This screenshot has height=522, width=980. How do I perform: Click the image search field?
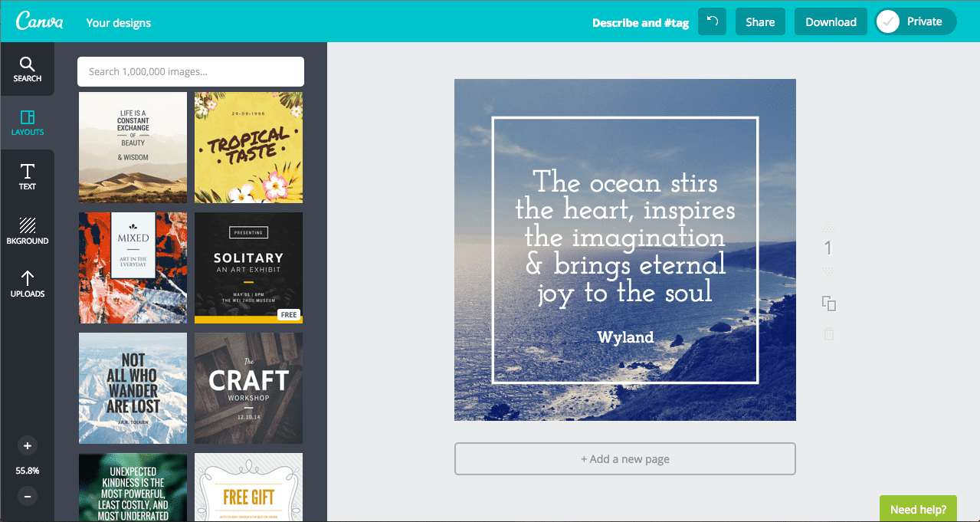(x=189, y=71)
